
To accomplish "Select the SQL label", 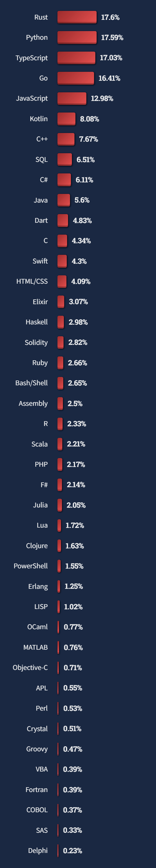I will (41, 159).
